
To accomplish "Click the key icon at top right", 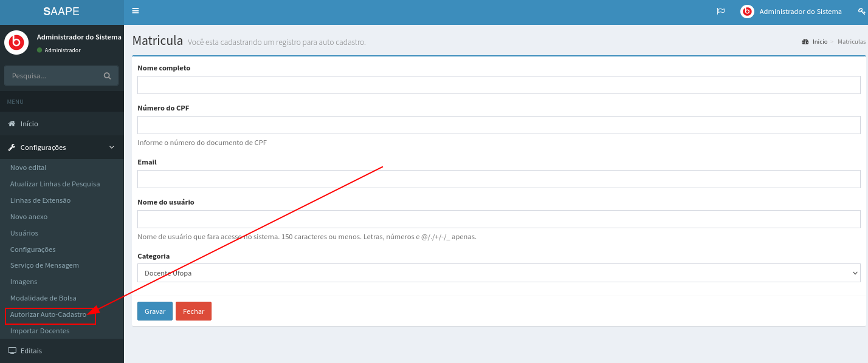I will (x=861, y=12).
